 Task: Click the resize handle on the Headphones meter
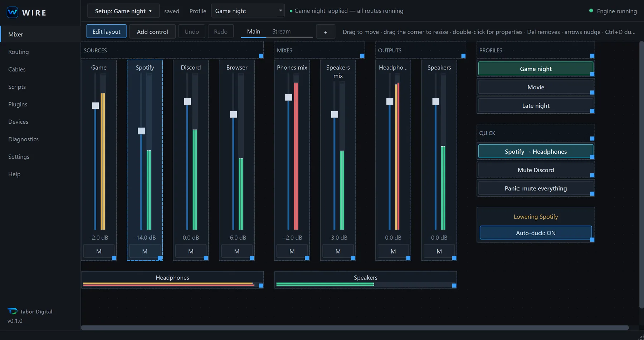coord(261,286)
